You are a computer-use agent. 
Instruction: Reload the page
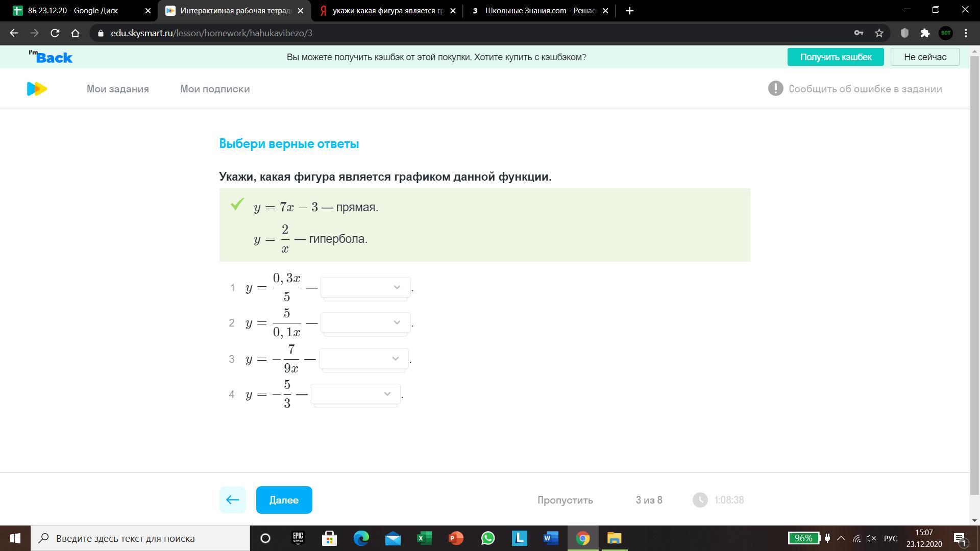pyautogui.click(x=55, y=33)
